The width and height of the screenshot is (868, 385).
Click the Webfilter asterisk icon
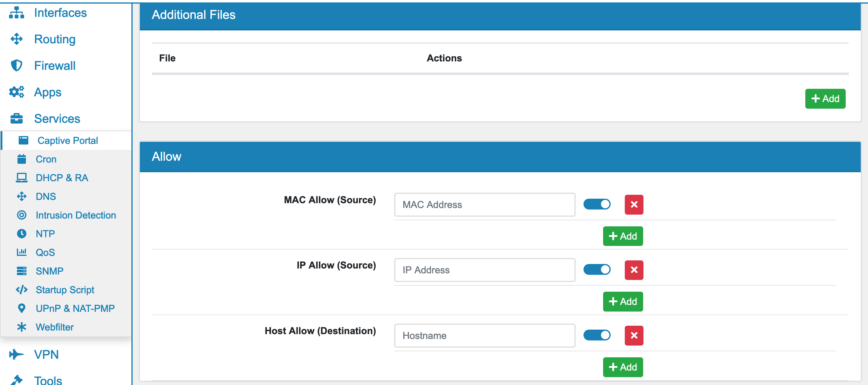(x=22, y=327)
